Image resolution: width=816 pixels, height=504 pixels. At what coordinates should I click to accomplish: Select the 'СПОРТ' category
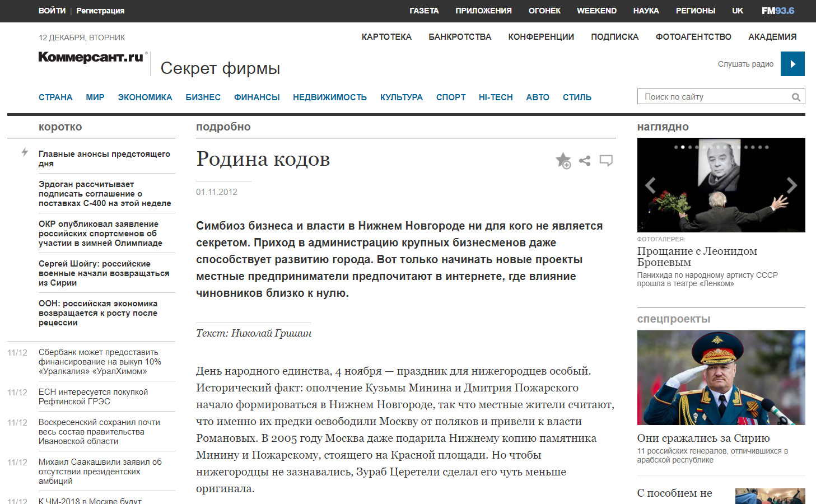click(x=451, y=97)
